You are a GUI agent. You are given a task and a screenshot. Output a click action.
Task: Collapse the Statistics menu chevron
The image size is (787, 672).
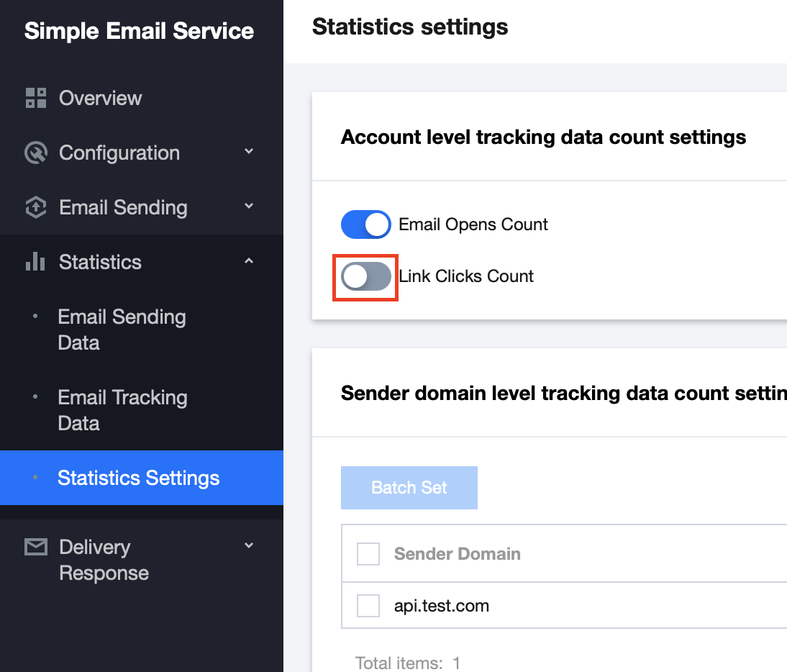pyautogui.click(x=249, y=261)
